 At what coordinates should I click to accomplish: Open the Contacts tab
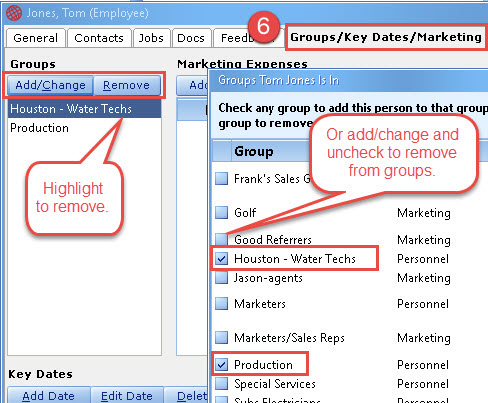pos(99,38)
